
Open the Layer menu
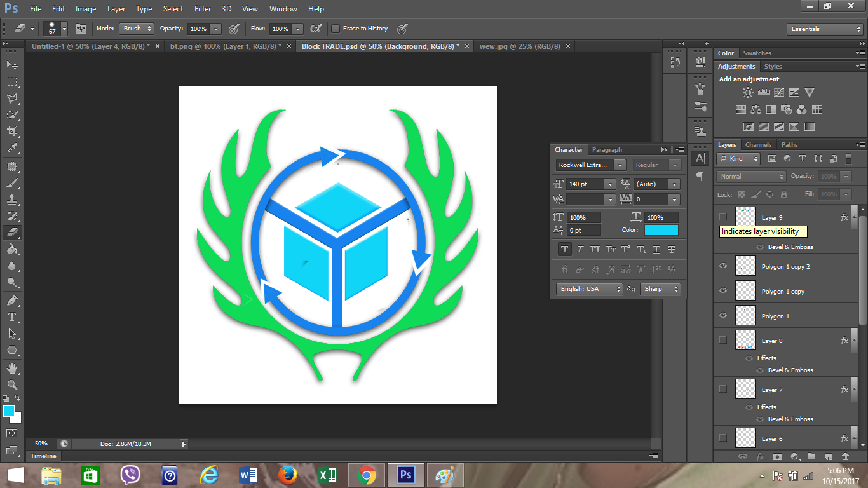point(116,9)
